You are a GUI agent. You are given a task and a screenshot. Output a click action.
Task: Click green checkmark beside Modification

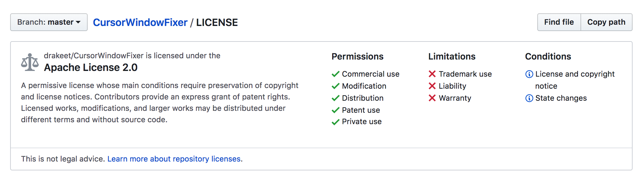point(336,86)
